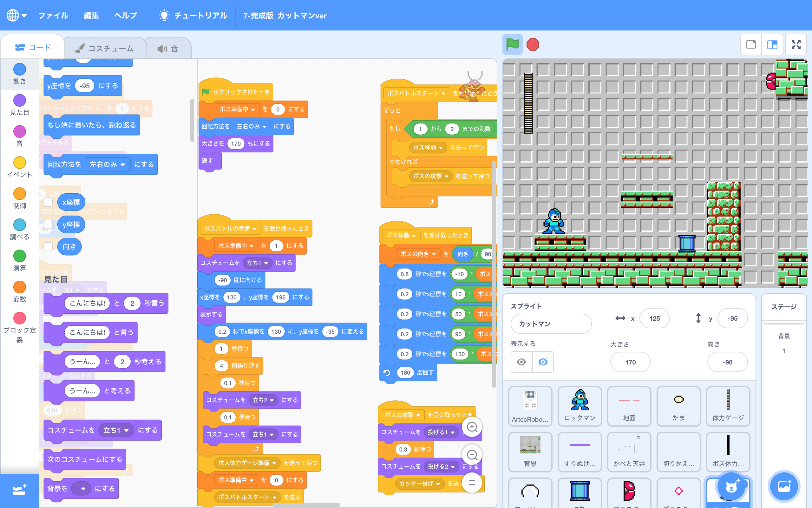
Task: Switch to large stage layout
Action: pyautogui.click(x=772, y=44)
